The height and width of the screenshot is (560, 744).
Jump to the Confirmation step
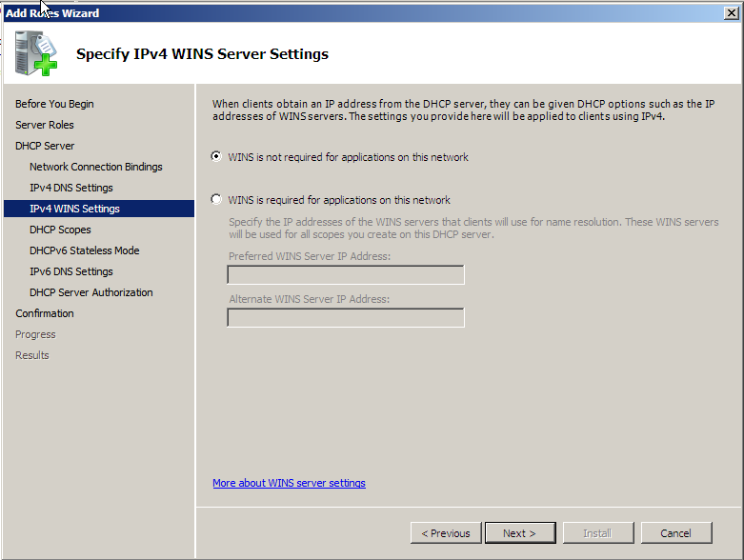click(x=45, y=313)
